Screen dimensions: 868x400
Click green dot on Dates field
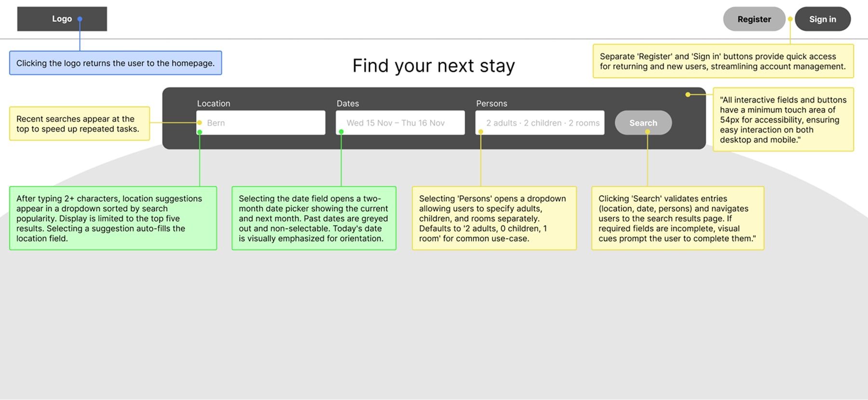(341, 132)
